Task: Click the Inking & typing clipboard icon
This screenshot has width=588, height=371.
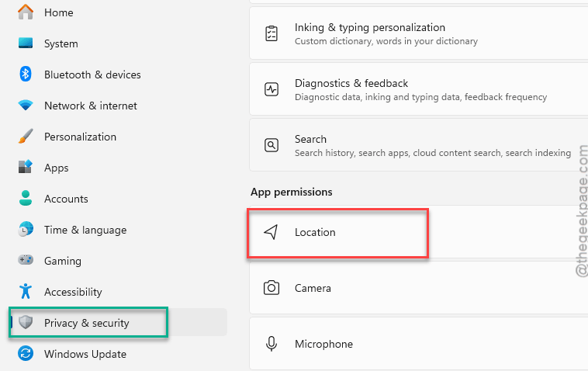Action: point(272,33)
